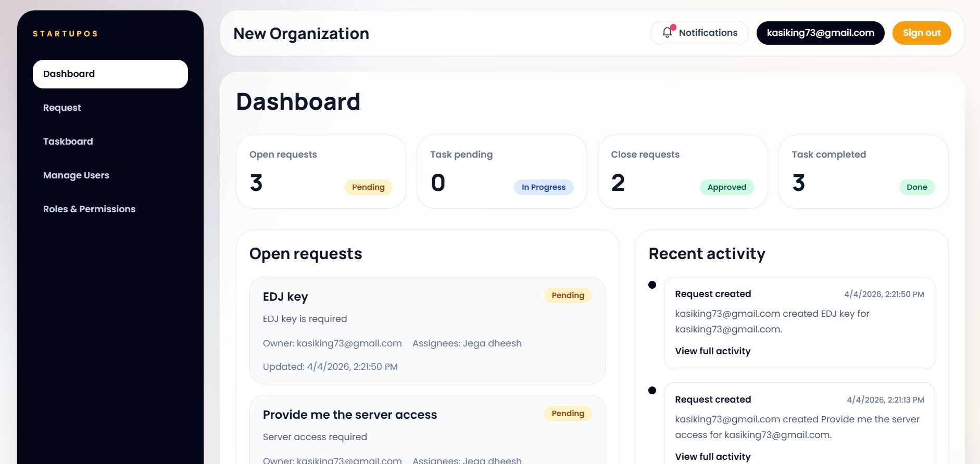Screen dimensions: 980x464
Task: Open the Dashboard sidebar item
Action: [110, 74]
